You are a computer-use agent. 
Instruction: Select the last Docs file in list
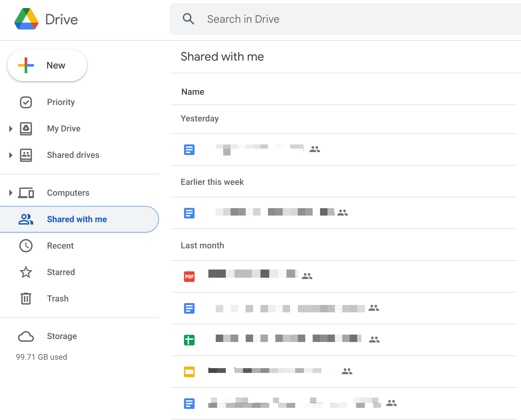(344, 404)
